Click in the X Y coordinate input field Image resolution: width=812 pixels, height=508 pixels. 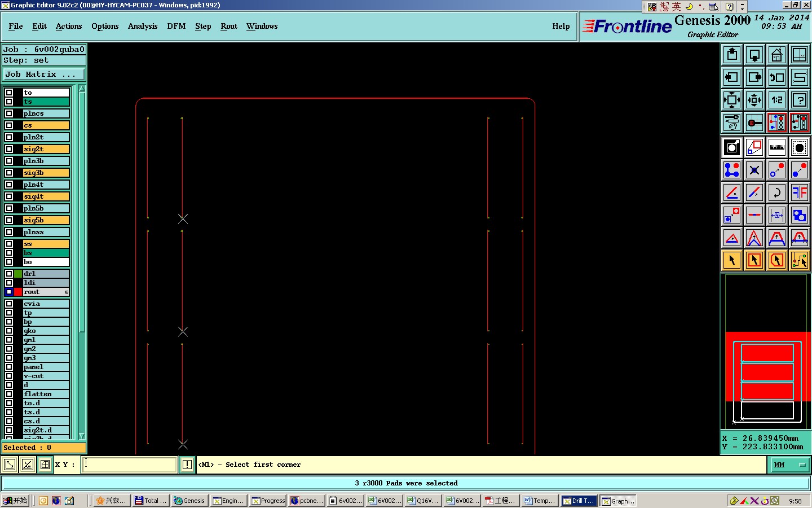click(130, 465)
